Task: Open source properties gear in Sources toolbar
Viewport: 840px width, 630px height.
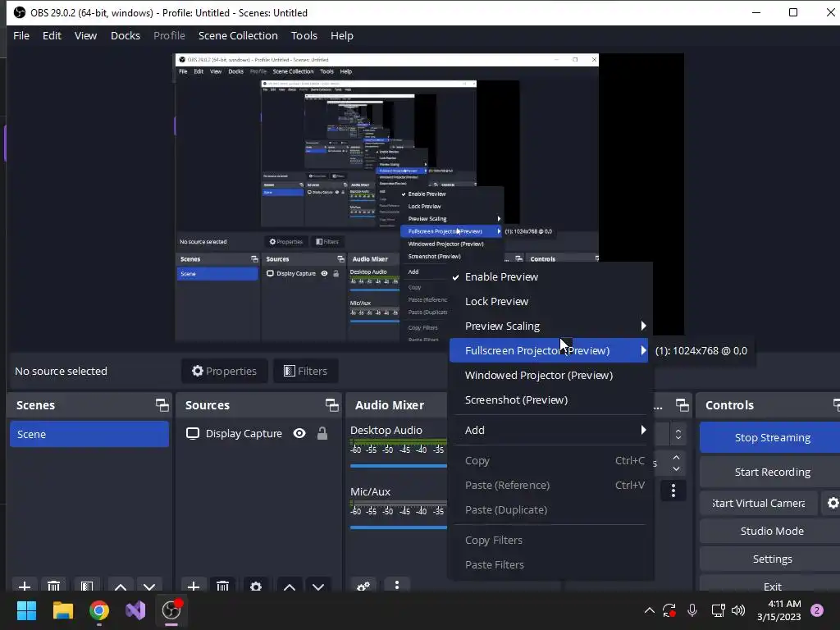Action: tap(256, 586)
